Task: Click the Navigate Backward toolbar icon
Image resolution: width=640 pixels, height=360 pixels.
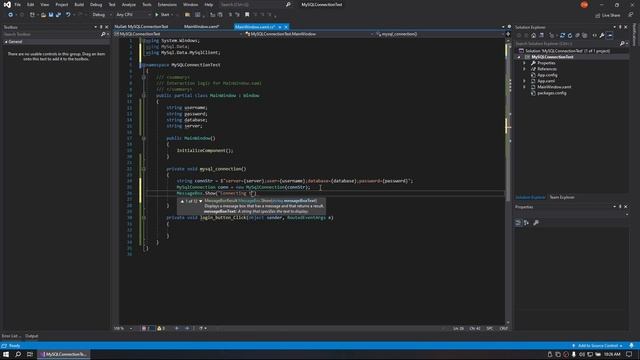Action: coord(10,15)
